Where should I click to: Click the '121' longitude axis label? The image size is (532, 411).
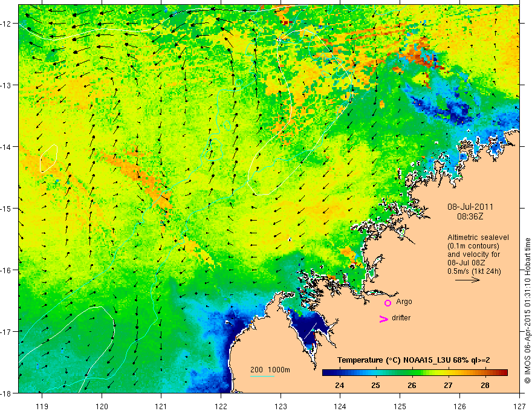click(x=161, y=406)
